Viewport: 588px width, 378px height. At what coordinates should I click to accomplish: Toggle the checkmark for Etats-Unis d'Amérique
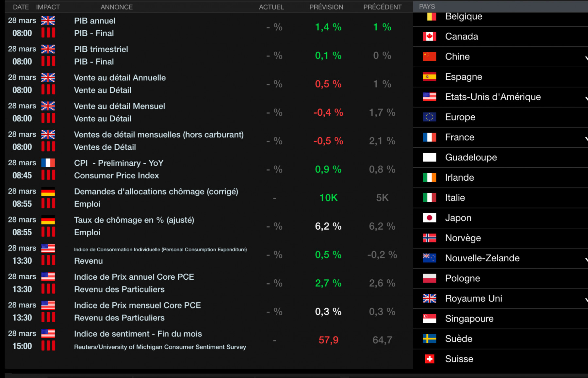point(586,98)
